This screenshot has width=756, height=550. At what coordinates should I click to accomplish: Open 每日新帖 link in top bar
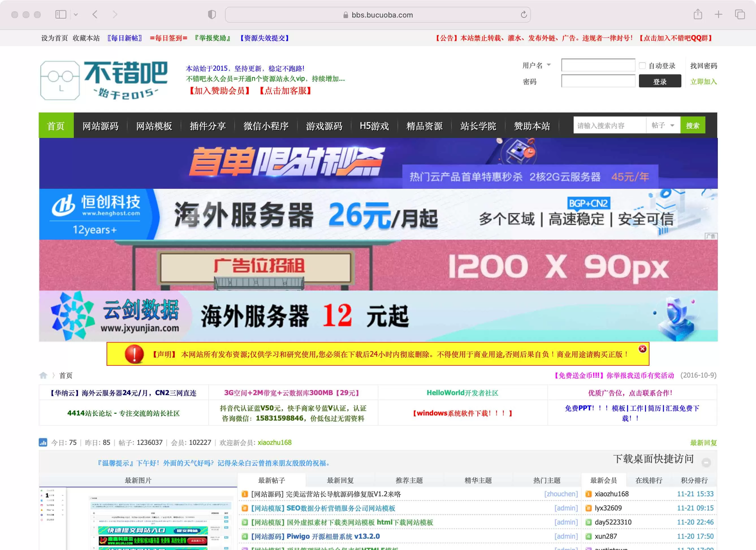[125, 38]
